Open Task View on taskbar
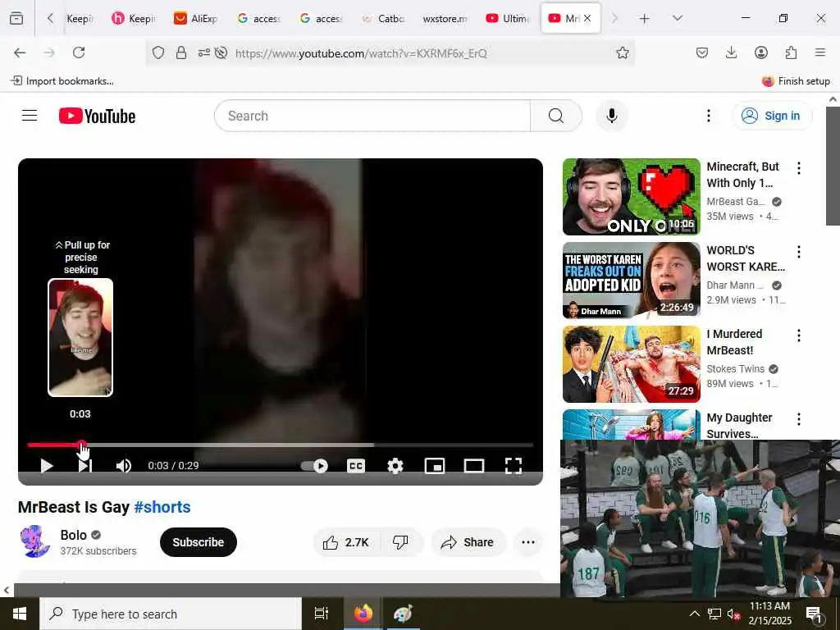 pos(321,614)
